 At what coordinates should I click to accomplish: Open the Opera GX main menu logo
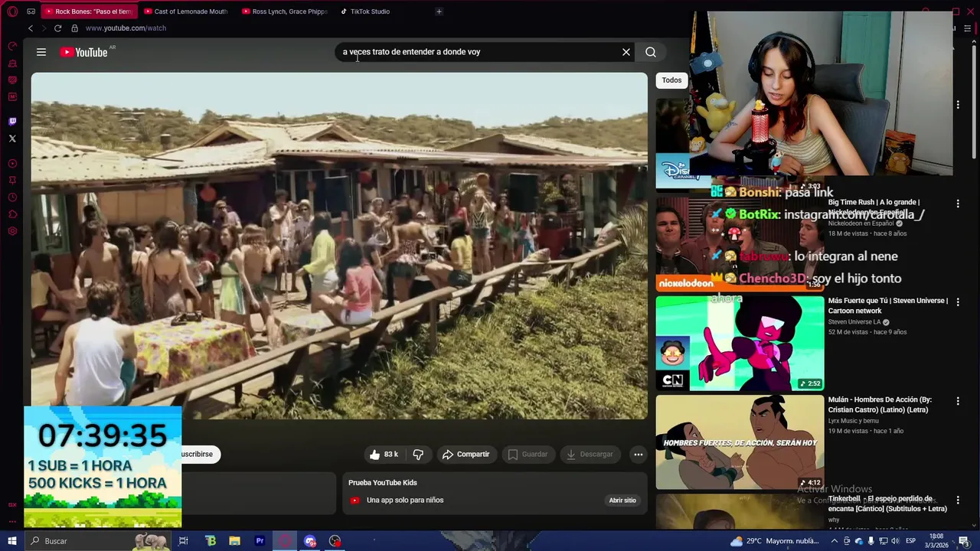click(x=12, y=11)
